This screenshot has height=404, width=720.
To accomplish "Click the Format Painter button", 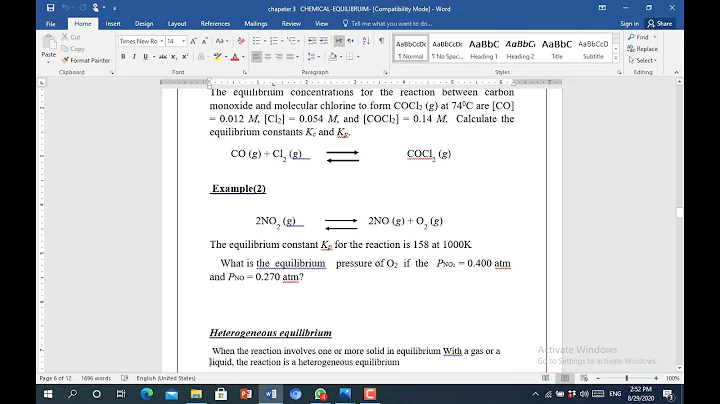I will [x=86, y=60].
